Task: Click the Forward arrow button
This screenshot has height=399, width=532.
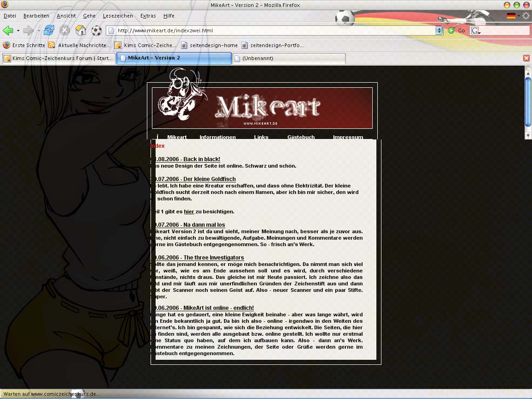Action: pyautogui.click(x=28, y=31)
